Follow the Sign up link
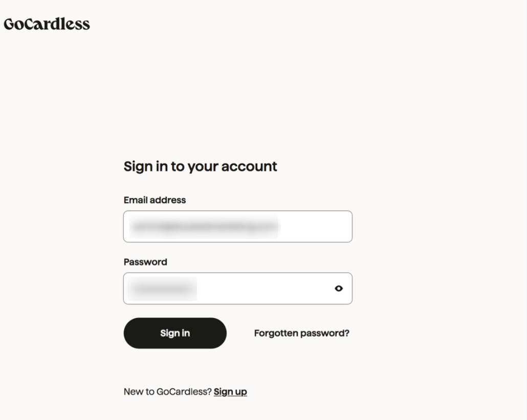The image size is (527, 420). click(230, 392)
